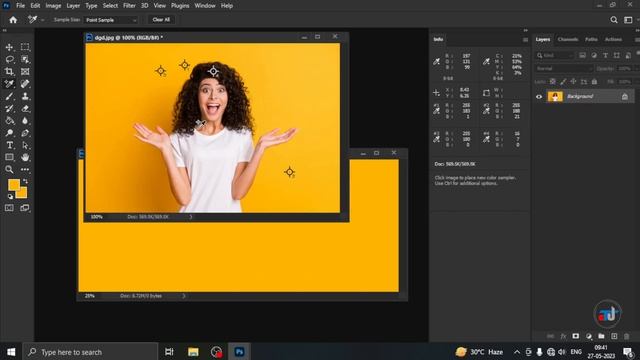Select the Pen tool
The height and width of the screenshot is (360, 640).
tap(25, 133)
